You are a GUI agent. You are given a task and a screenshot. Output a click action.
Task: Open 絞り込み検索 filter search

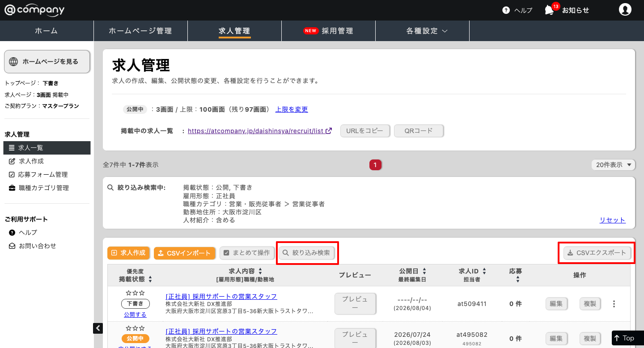coord(307,253)
